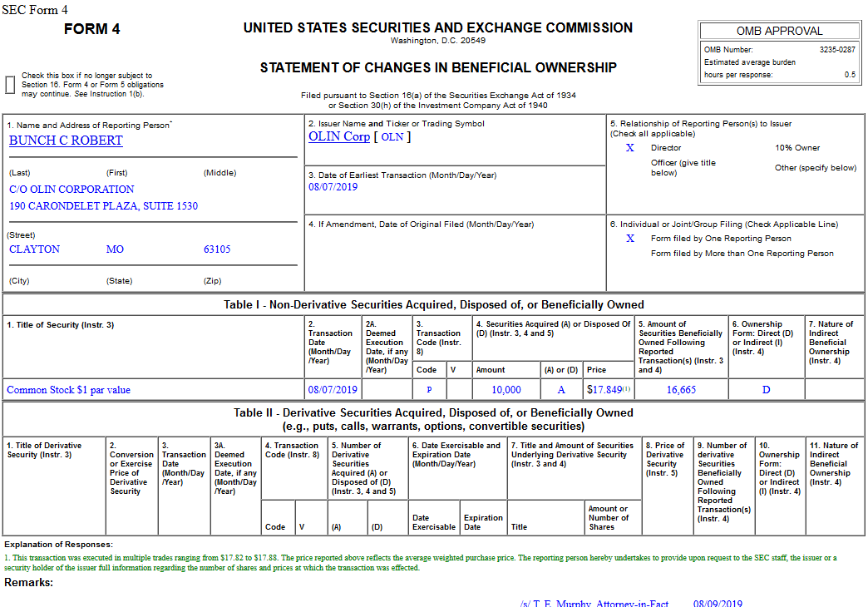Click the 'Other (specify below)' label
868x607 pixels.
pos(816,168)
